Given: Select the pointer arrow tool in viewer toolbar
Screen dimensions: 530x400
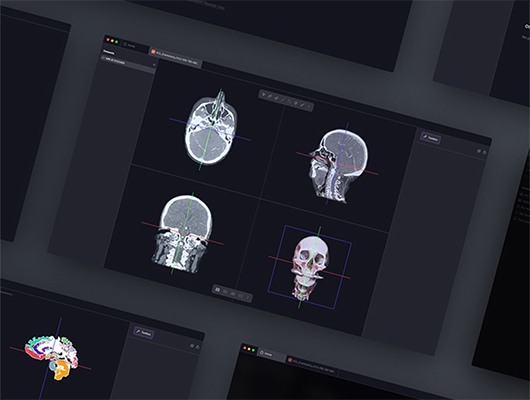Looking at the screenshot, I should (264, 94).
